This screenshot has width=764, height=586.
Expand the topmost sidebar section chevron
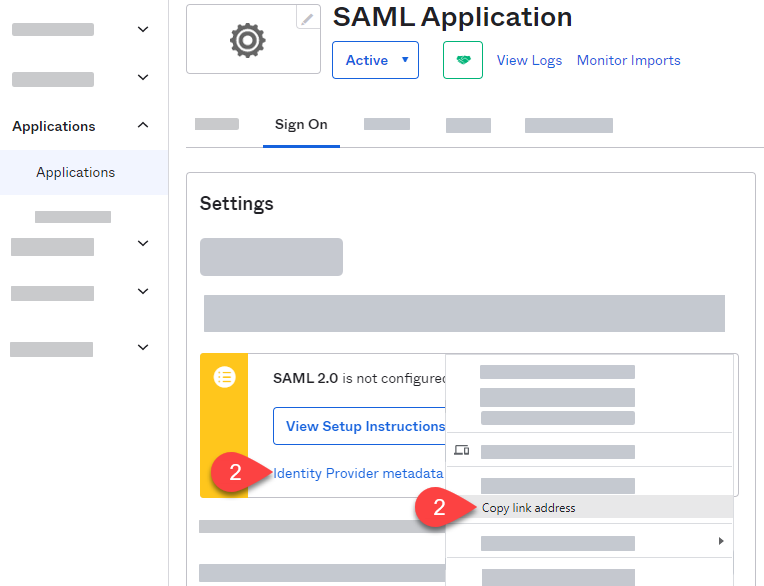pos(143,30)
